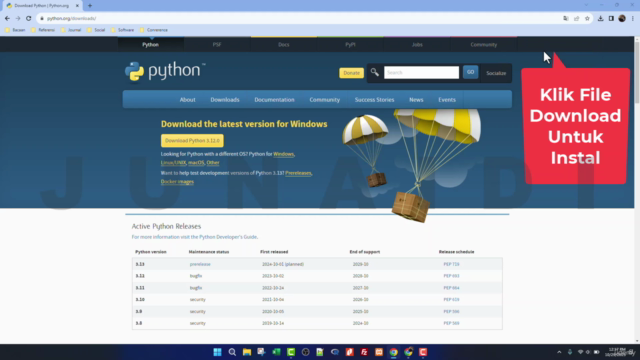
Task: Open FileZilla from the taskbar
Action: (x=364, y=352)
